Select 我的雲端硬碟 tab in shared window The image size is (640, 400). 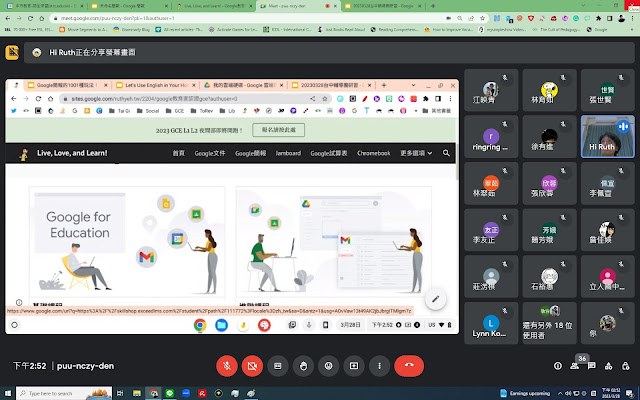tap(244, 85)
